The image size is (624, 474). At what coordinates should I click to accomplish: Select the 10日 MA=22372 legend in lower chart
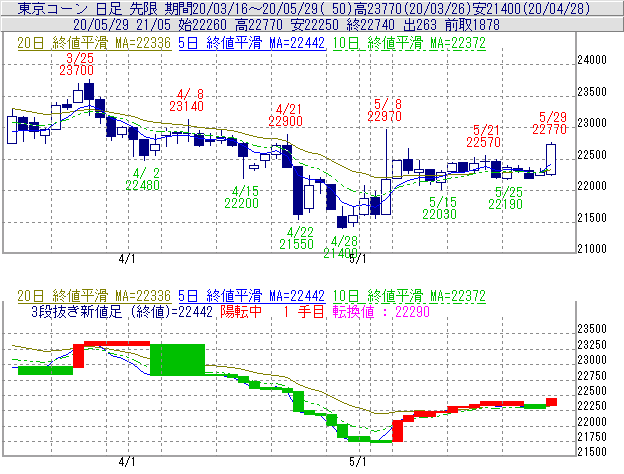409,296
